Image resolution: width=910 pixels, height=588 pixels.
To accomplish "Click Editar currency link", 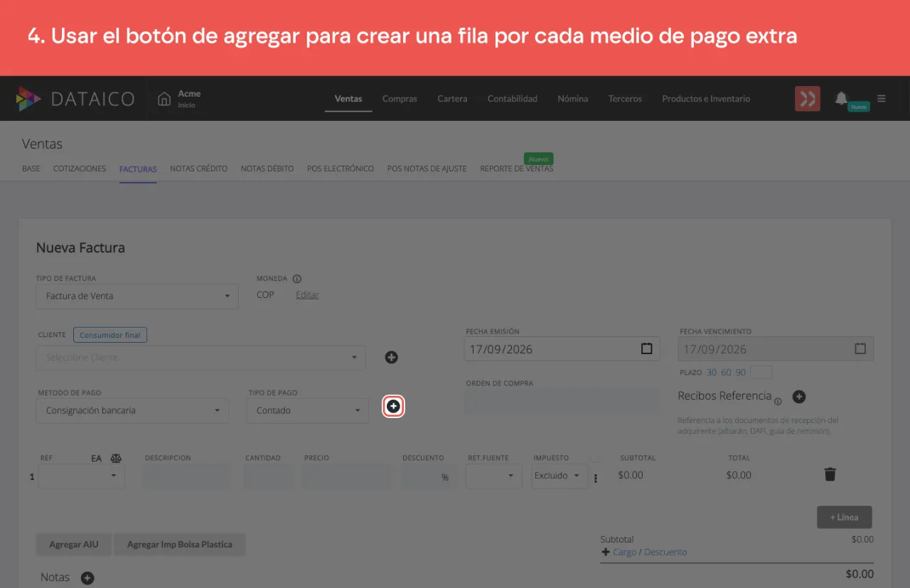I will pyautogui.click(x=307, y=295).
